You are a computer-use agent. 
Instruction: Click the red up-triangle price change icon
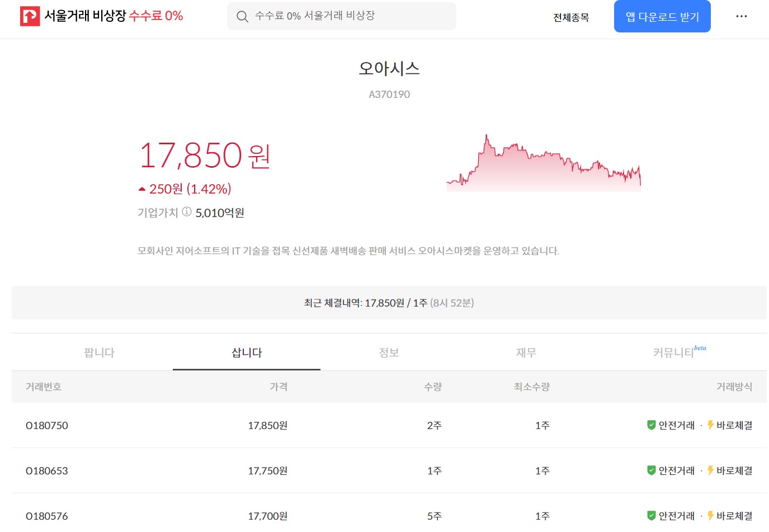click(142, 189)
